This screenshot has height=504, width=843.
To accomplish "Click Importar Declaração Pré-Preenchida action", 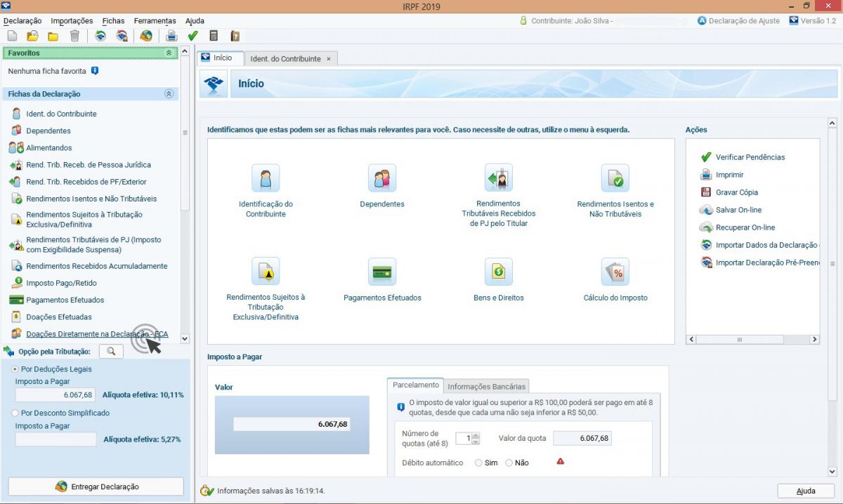I will coord(759,263).
